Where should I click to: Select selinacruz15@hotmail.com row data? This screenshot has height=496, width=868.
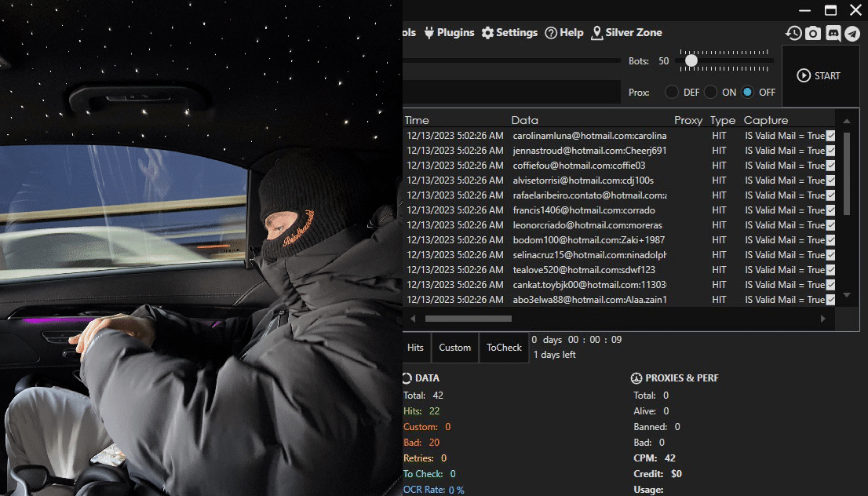(x=589, y=255)
